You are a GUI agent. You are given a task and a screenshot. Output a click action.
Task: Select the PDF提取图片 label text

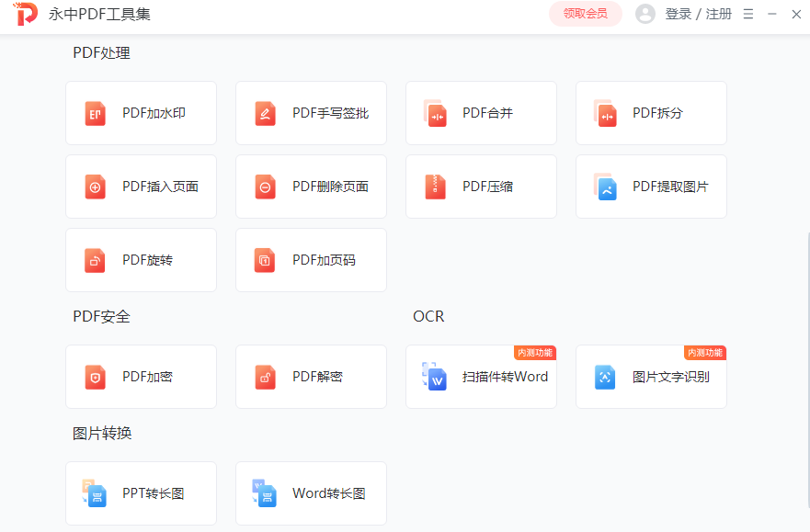click(x=670, y=187)
